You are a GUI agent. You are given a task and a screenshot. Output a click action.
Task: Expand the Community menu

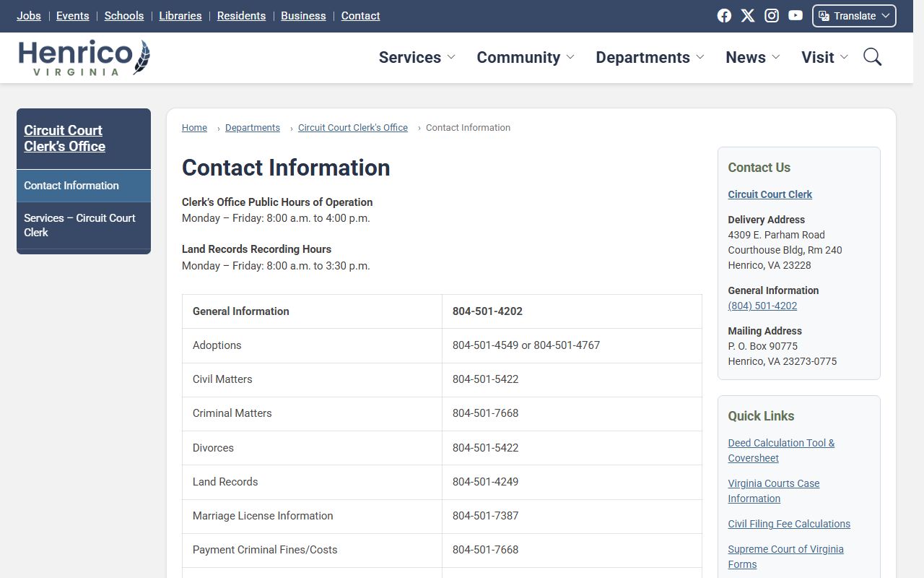click(x=526, y=57)
